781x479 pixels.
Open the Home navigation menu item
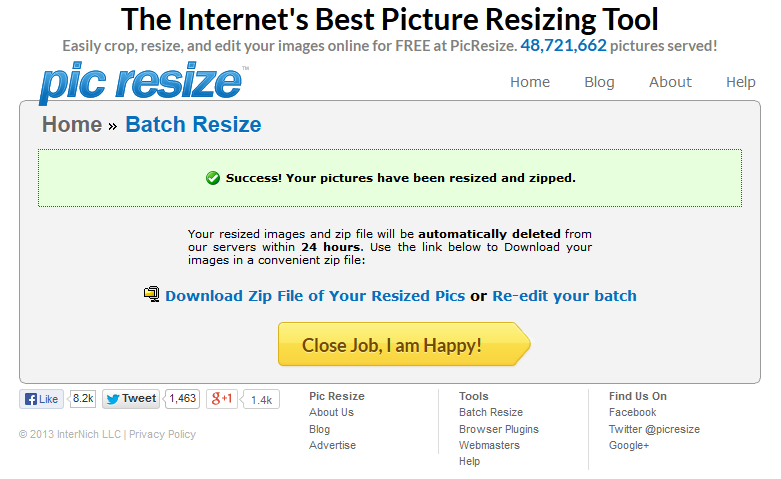[x=530, y=82]
